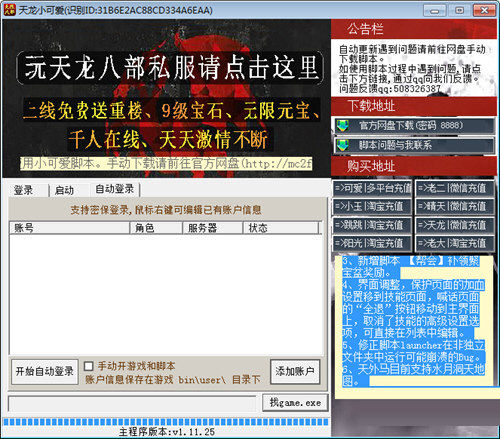The width and height of the screenshot is (500, 439).
Task: Click the 支持密保登录 hint text
Action: coord(166,210)
